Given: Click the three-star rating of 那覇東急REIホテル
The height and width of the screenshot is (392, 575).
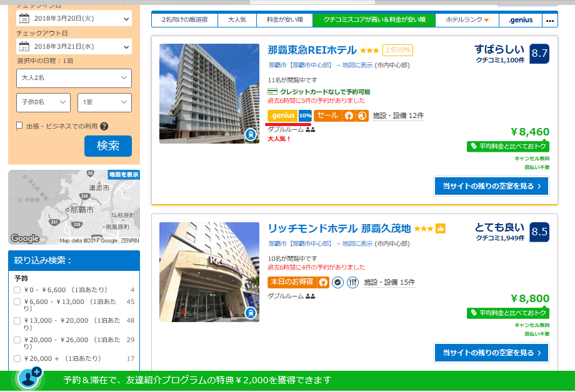Looking at the screenshot, I should pyautogui.click(x=369, y=51).
